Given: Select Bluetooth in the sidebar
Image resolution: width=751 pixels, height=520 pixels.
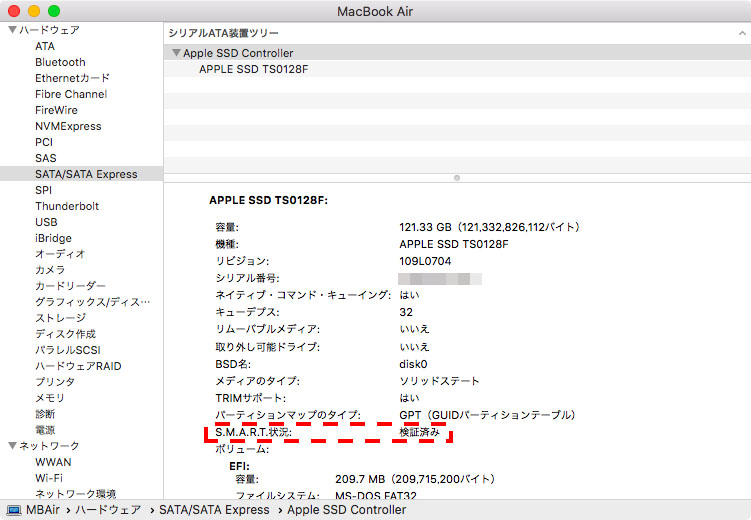Looking at the screenshot, I should coord(60,62).
